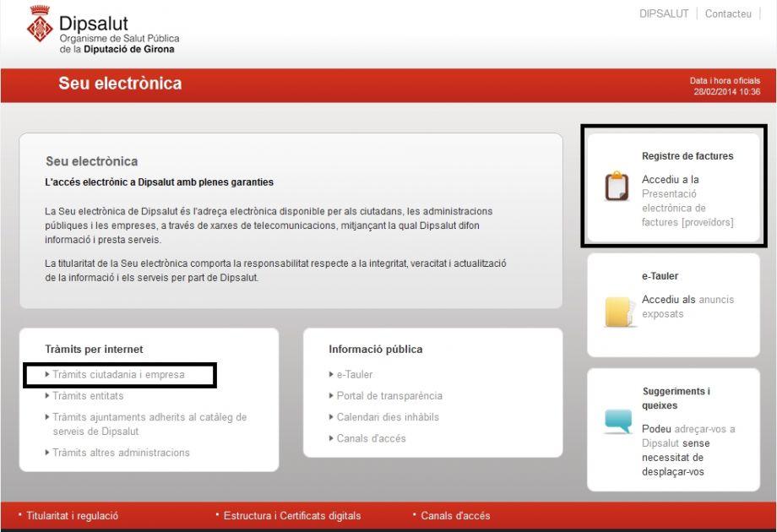The image size is (777, 532).
Task: Expand the arrow beside Portal de transparència
Action: click(330, 395)
